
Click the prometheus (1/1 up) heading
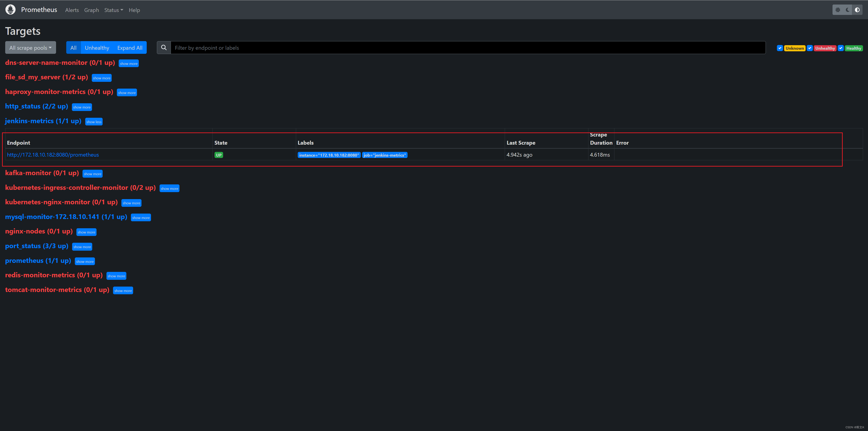coord(38,261)
